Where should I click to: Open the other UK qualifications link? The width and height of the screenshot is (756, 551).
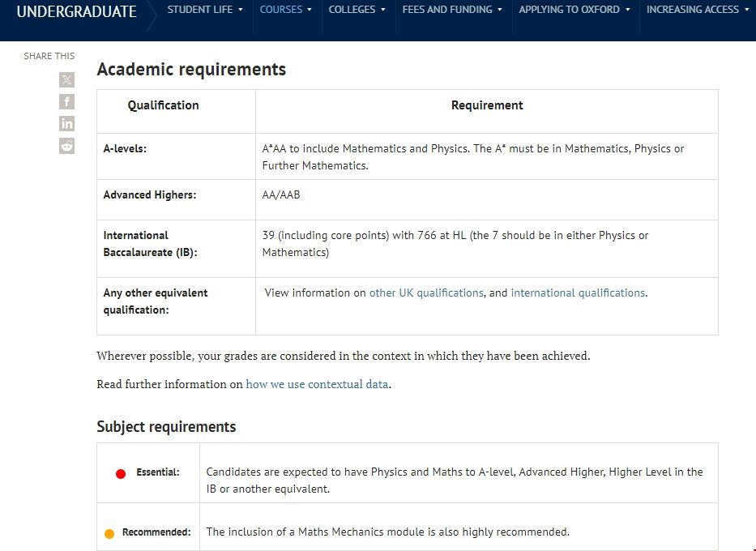click(426, 293)
